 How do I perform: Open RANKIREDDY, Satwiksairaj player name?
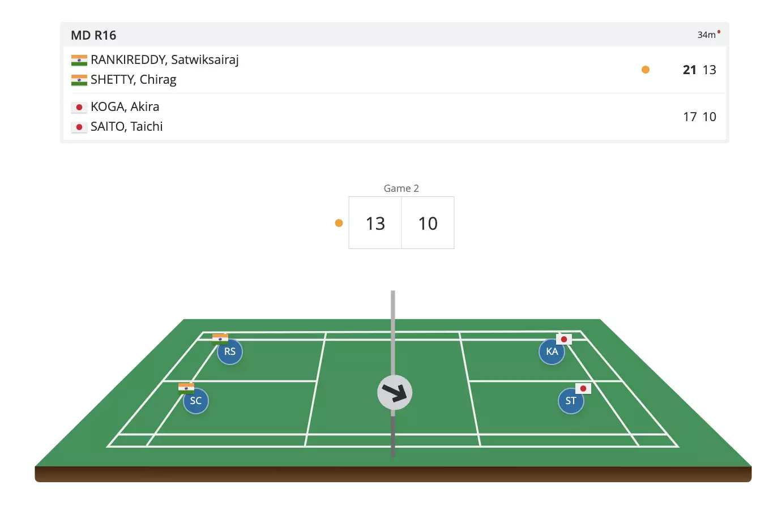[x=165, y=60]
